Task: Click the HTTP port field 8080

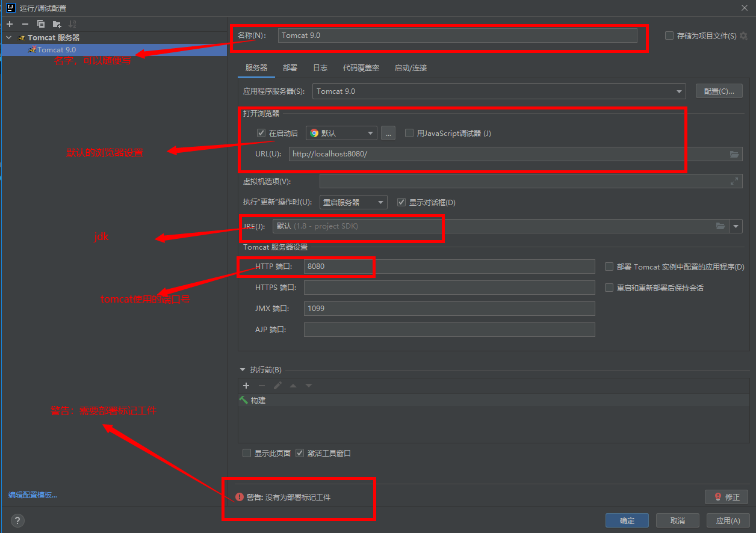Action: tap(449, 266)
